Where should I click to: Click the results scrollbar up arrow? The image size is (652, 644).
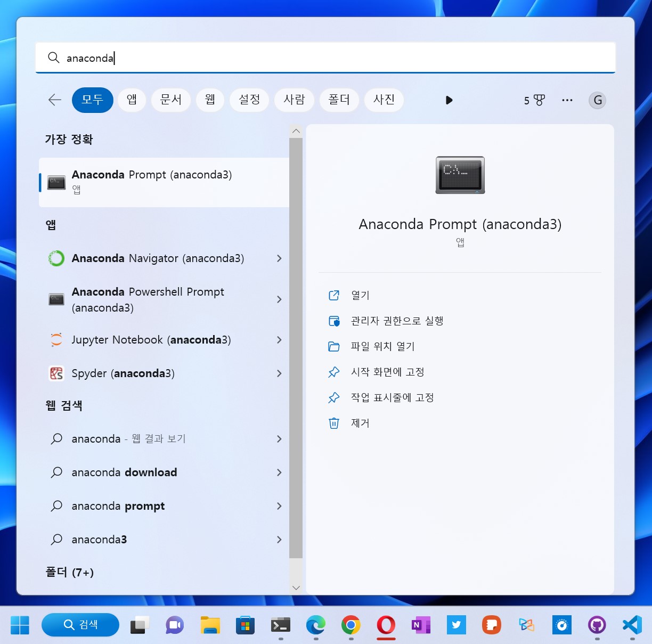(x=296, y=131)
